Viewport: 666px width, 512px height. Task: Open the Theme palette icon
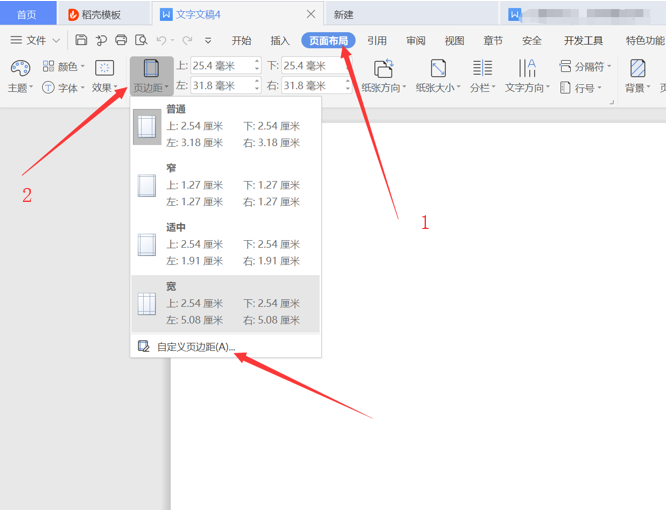(x=20, y=68)
